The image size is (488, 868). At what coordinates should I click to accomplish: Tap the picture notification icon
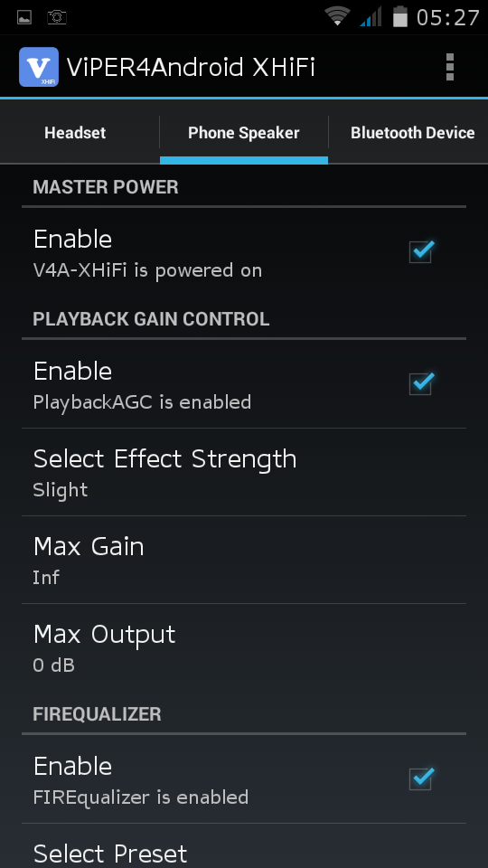[24, 18]
